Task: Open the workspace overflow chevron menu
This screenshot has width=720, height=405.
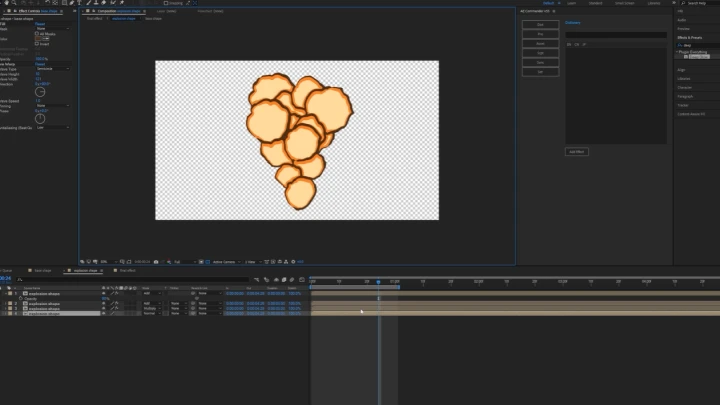Action: (674, 3)
